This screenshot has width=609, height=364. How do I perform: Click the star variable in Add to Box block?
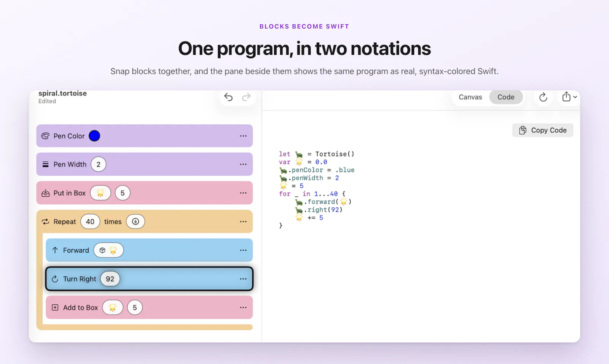click(113, 307)
